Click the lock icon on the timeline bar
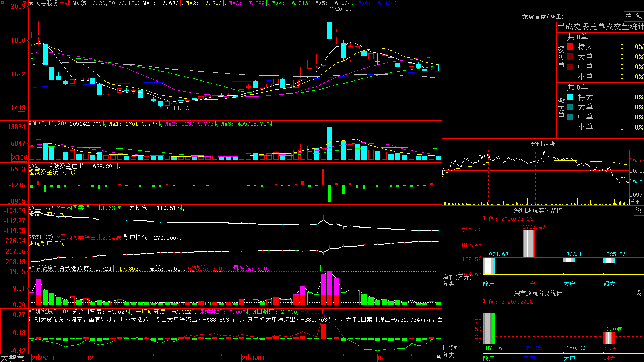 438,357
